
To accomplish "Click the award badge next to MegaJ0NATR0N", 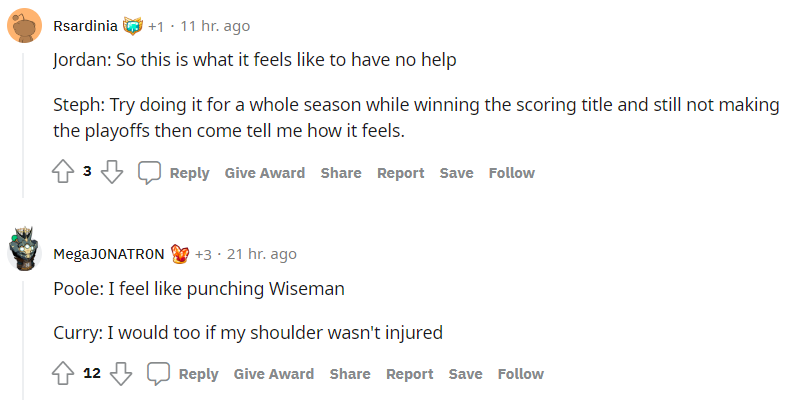I will coord(180,254).
